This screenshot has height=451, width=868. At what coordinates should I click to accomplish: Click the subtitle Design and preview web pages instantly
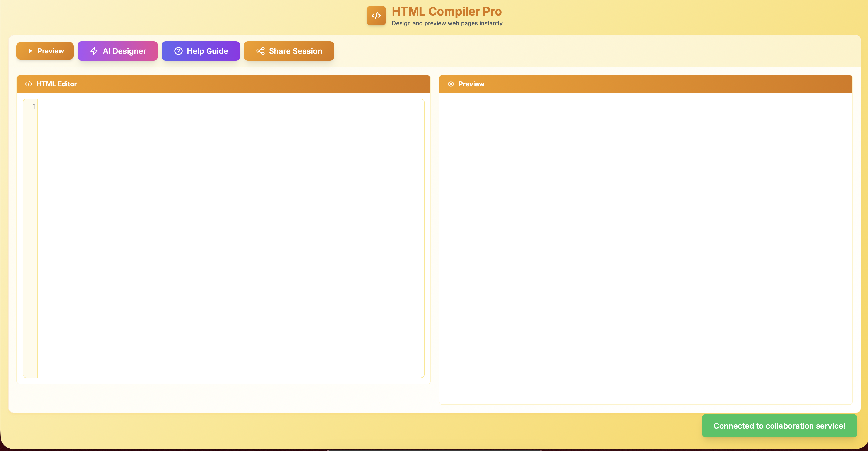point(447,23)
